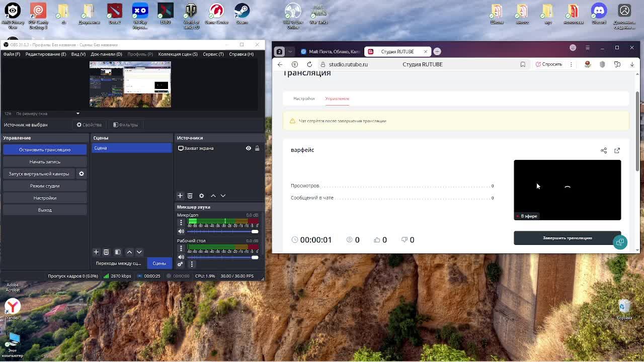Share the варфейс broadcast via share icon

(x=604, y=150)
